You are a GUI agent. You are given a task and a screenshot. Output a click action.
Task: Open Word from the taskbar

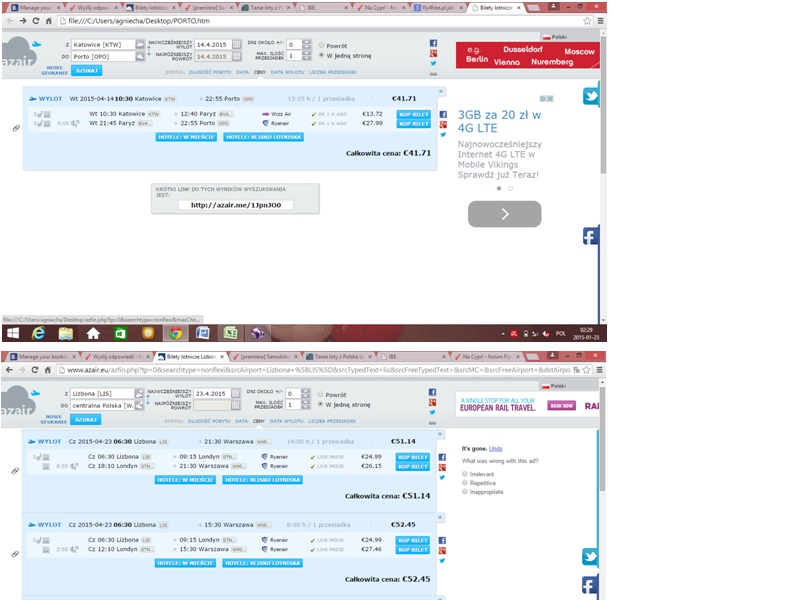pos(203,334)
